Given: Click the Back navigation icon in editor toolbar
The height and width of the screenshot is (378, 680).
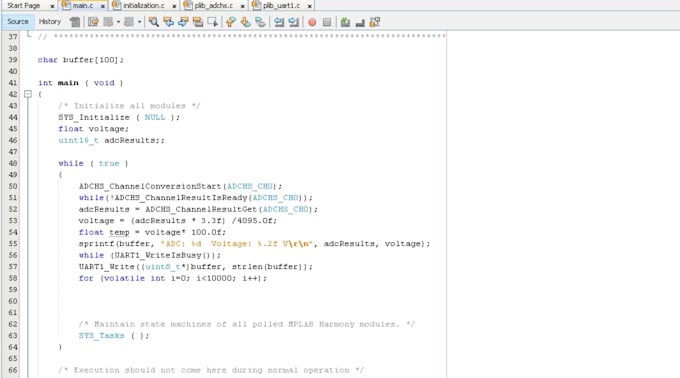Looking at the screenshot, I should (x=108, y=22).
